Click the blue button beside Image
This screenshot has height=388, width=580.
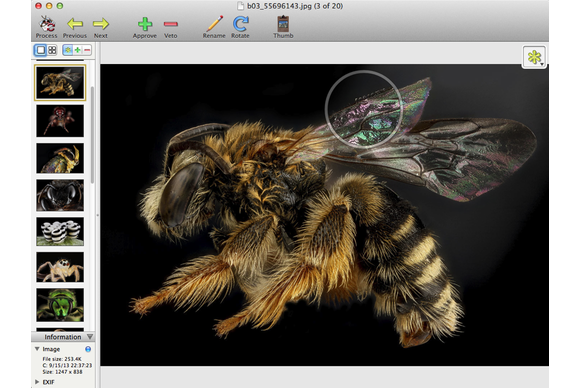click(88, 349)
